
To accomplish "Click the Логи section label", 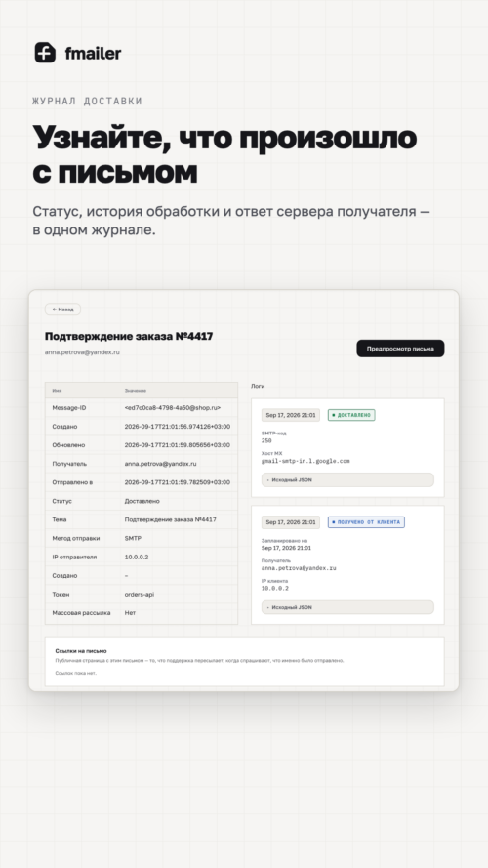I will (258, 386).
